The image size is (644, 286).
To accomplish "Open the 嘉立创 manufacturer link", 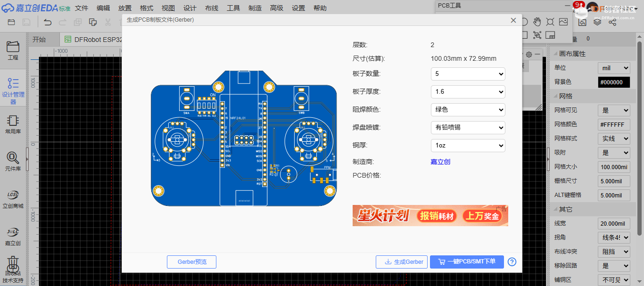I will 440,161.
